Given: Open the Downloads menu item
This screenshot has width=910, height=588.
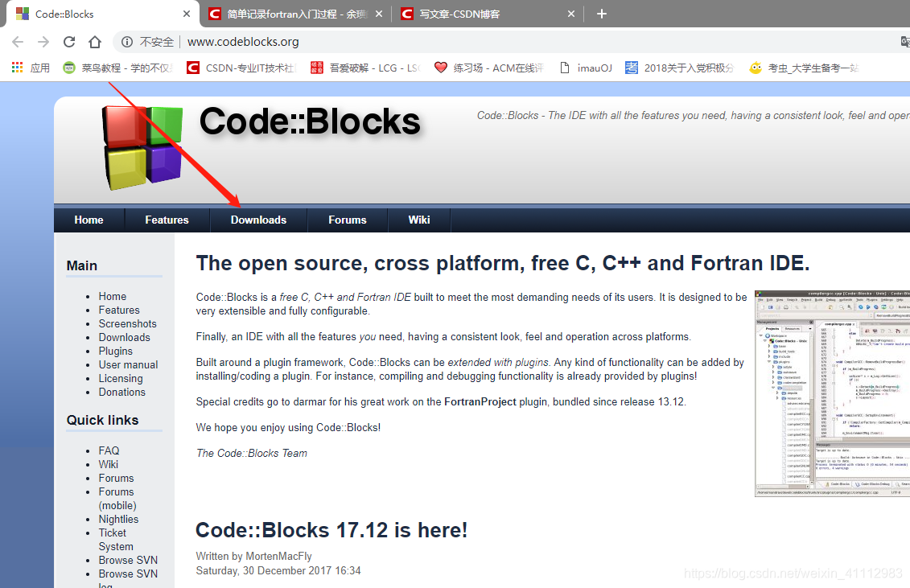Looking at the screenshot, I should 258,219.
